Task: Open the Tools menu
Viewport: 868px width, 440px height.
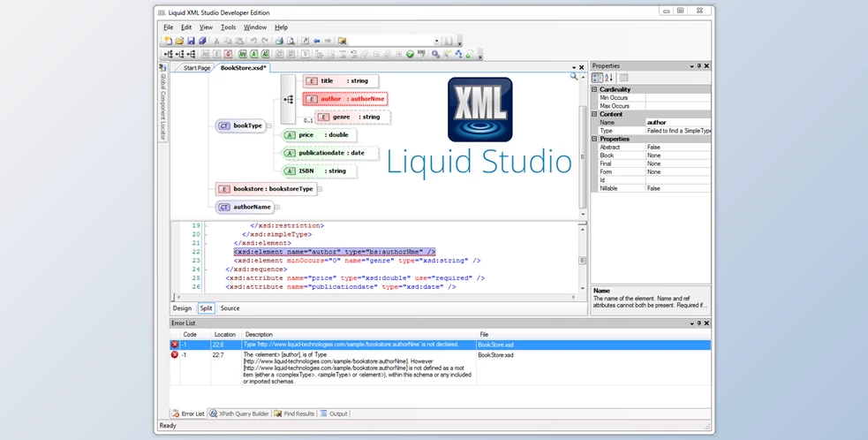Action: pos(228,27)
